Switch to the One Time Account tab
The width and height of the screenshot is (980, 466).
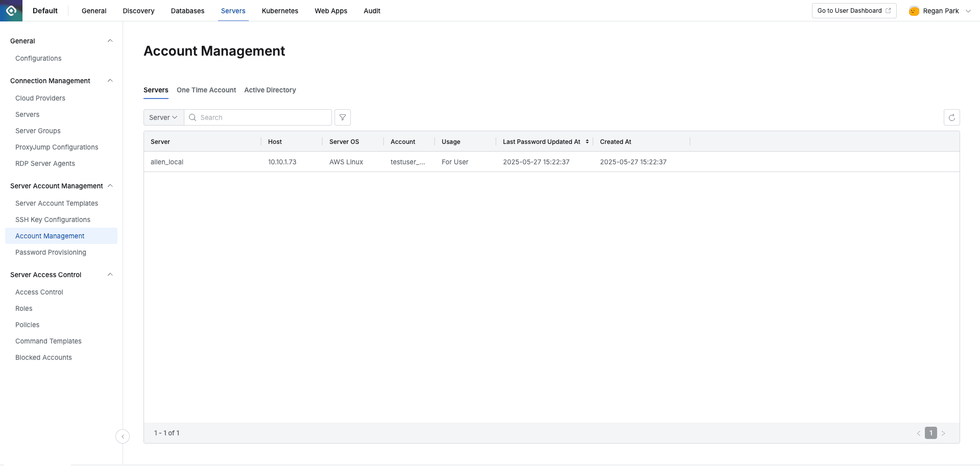point(206,90)
